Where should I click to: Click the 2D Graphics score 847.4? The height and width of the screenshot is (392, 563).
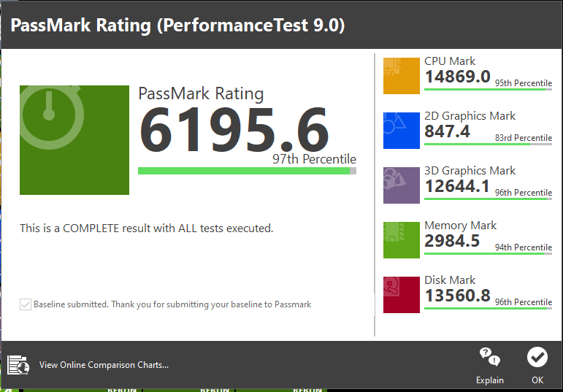[x=447, y=131]
